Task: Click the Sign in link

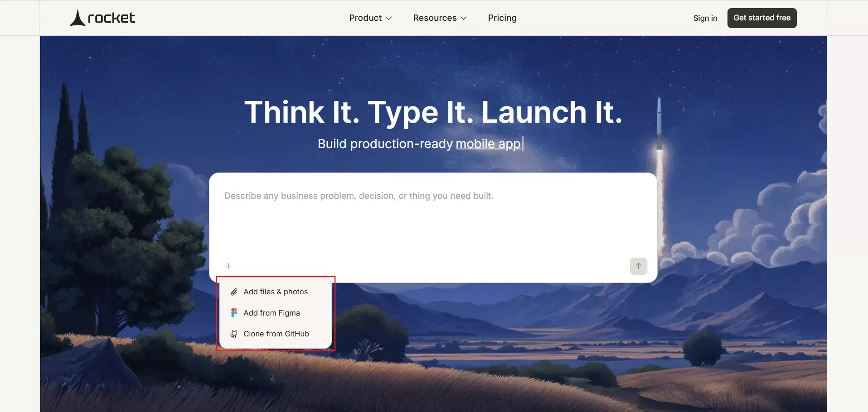Action: click(x=705, y=18)
